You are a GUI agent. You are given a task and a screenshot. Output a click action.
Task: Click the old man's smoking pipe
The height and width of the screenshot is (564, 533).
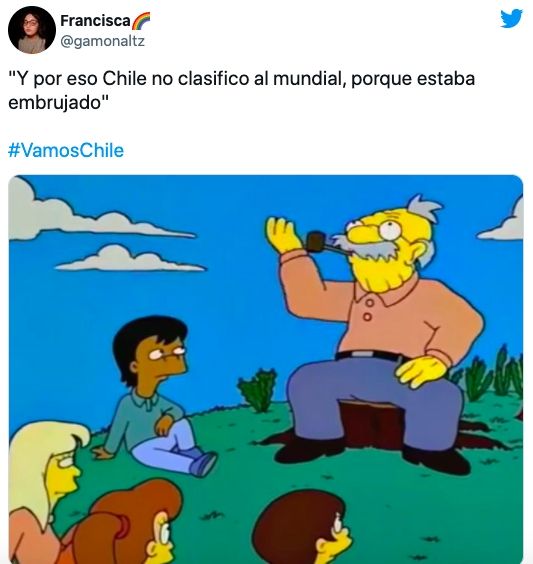pyautogui.click(x=322, y=243)
